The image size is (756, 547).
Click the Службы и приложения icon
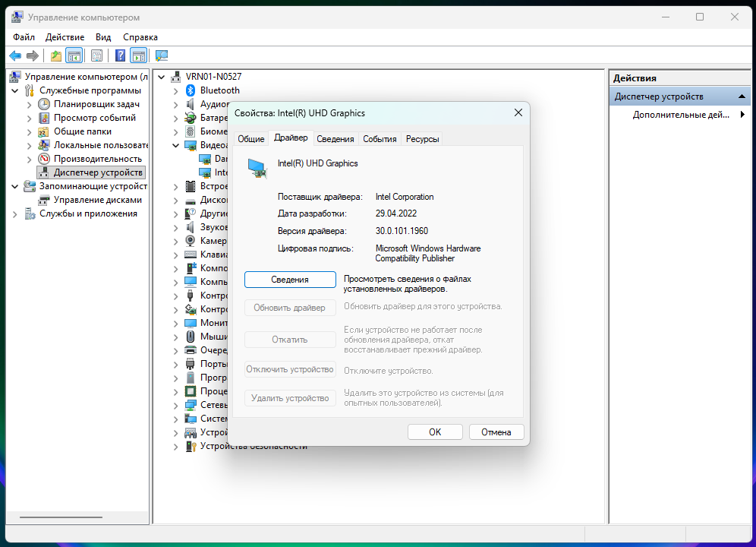pyautogui.click(x=30, y=213)
